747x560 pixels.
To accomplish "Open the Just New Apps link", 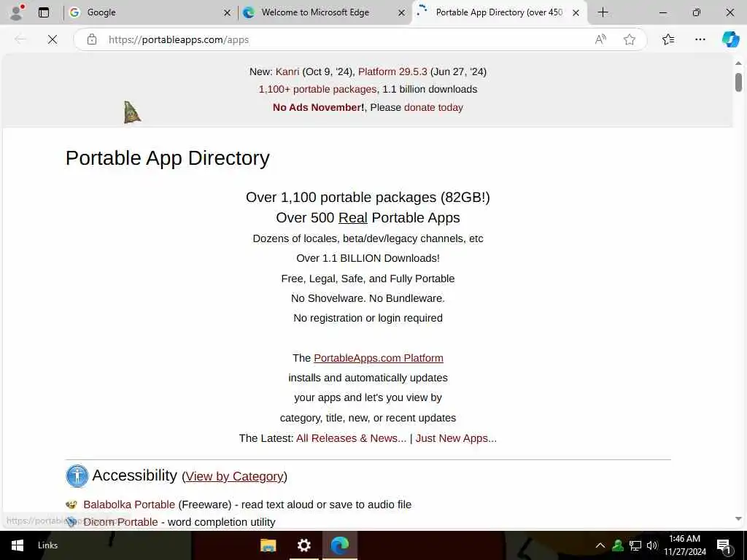I will (456, 438).
